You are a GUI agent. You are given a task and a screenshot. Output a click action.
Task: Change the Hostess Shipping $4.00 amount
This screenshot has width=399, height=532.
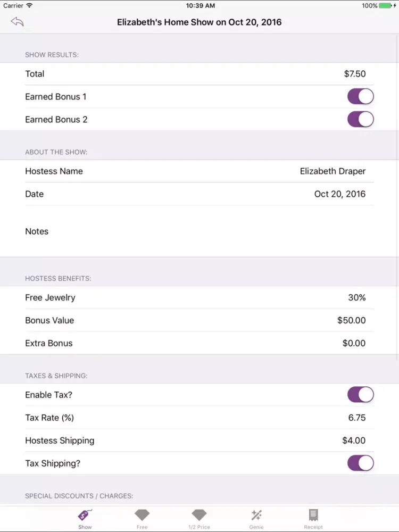click(x=354, y=440)
